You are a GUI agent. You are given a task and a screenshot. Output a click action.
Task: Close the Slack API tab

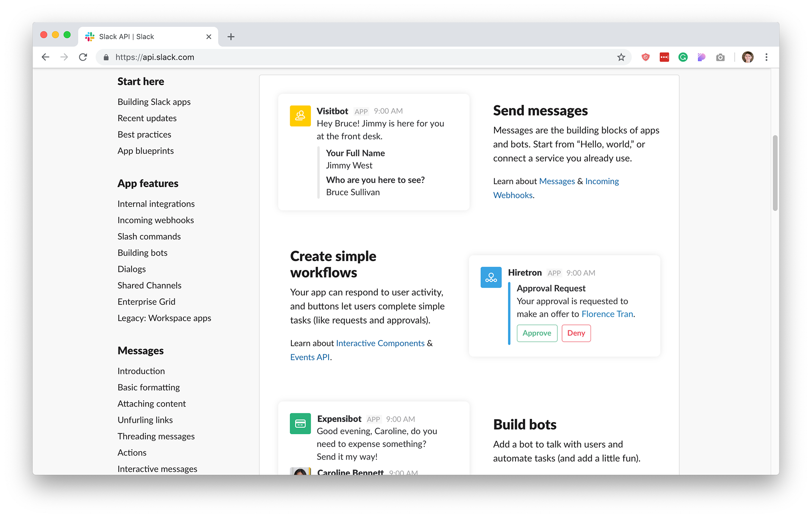[x=208, y=37]
